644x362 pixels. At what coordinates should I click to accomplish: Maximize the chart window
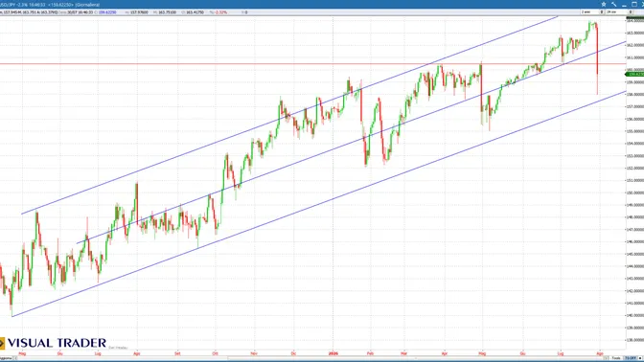(x=634, y=4)
